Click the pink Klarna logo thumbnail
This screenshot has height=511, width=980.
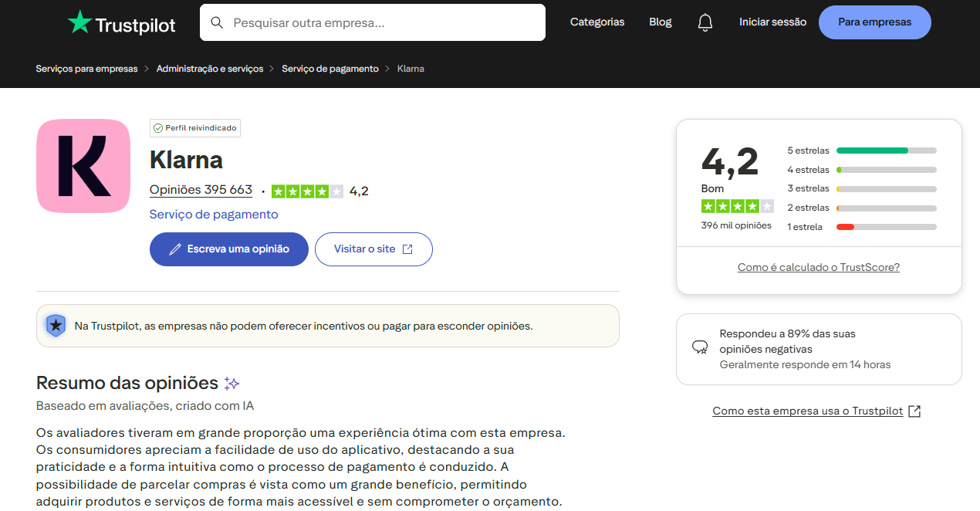(x=83, y=166)
